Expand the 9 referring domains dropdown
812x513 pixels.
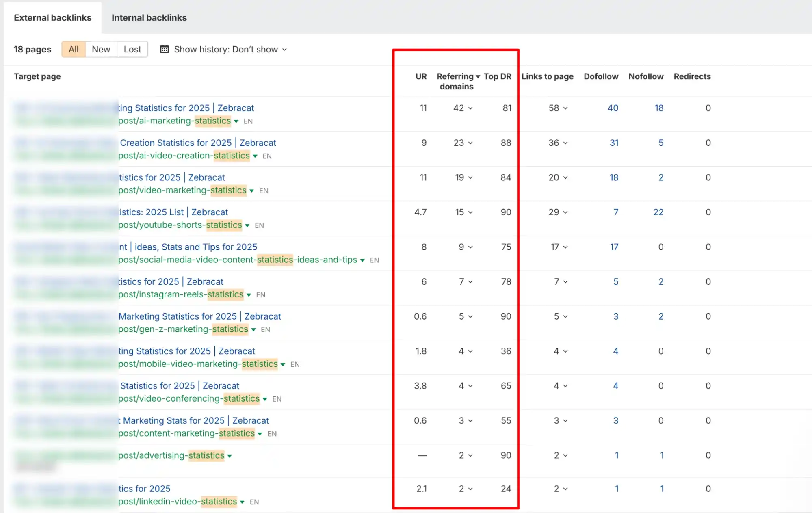466,247
